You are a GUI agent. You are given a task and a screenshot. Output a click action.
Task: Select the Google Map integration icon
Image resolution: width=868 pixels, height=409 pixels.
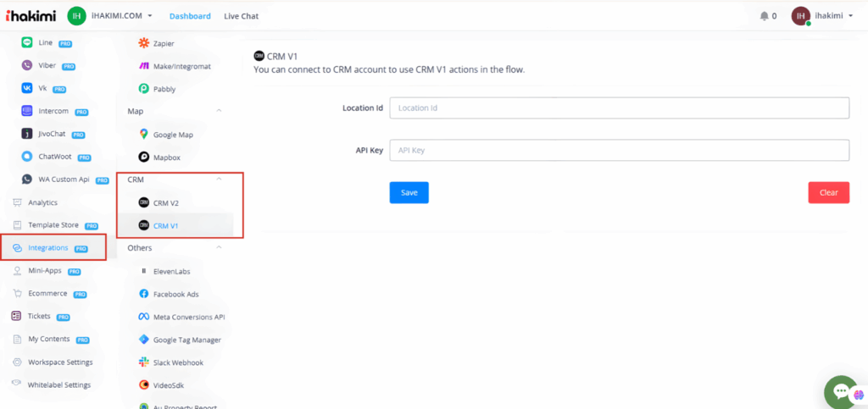click(144, 135)
